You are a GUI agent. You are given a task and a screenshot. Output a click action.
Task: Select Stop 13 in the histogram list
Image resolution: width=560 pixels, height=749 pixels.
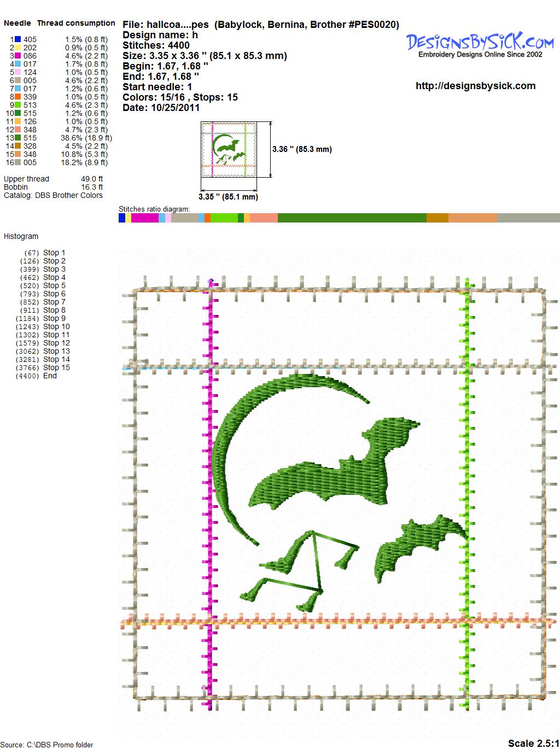coord(56,351)
